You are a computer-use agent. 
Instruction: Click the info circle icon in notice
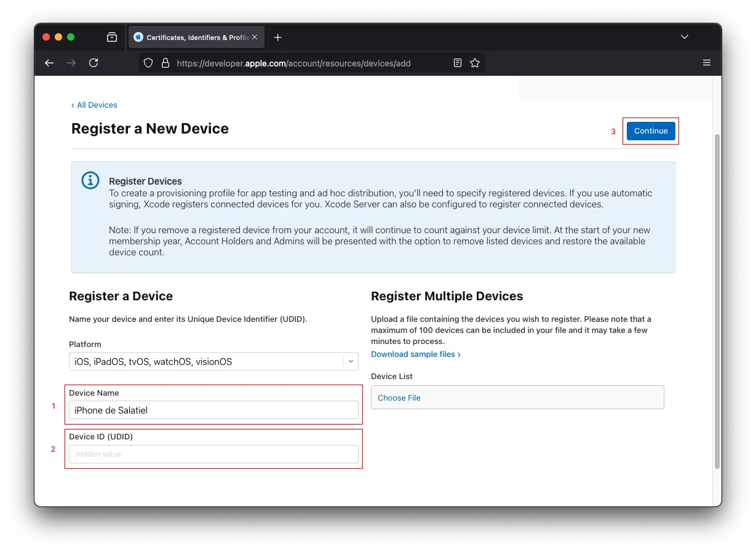[x=90, y=180]
